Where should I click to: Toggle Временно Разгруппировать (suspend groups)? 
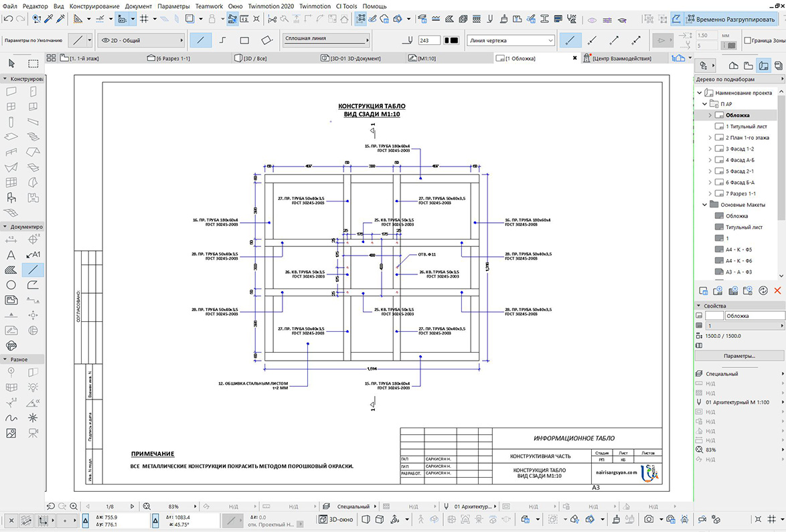click(x=732, y=19)
